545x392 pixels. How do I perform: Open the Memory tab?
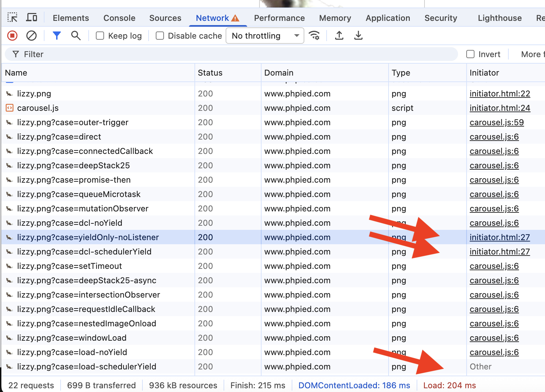point(335,18)
